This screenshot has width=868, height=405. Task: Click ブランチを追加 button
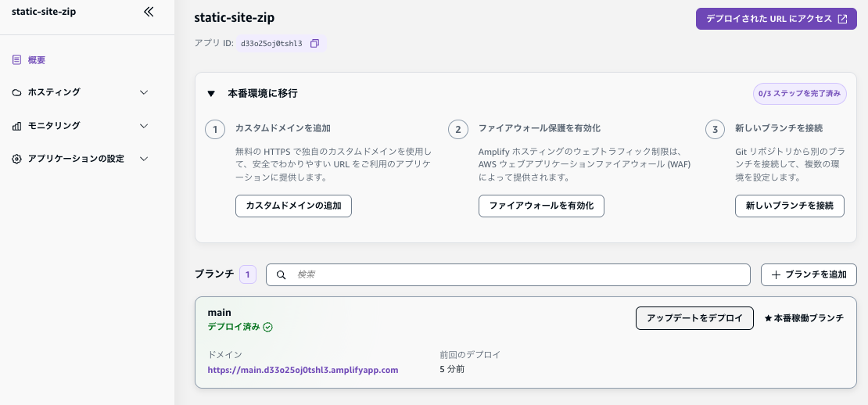pos(809,274)
